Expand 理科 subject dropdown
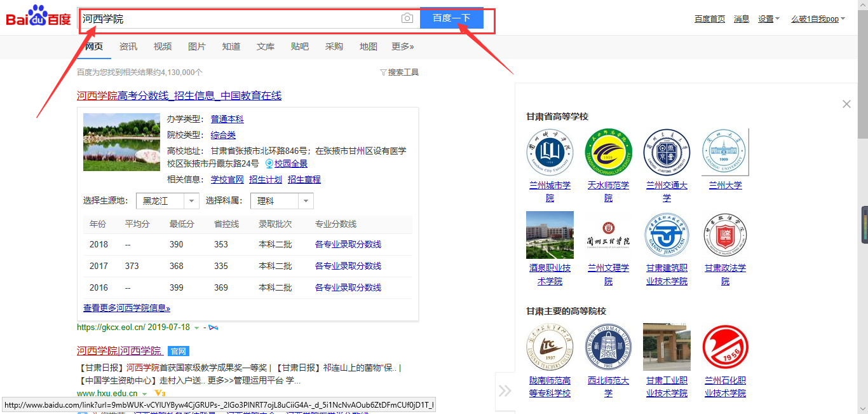 tap(282, 201)
